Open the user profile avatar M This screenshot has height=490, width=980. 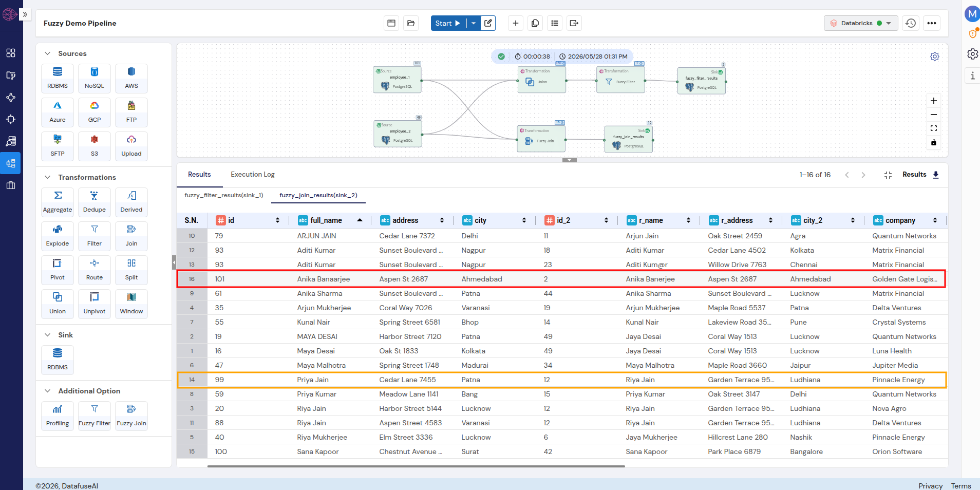point(972,14)
